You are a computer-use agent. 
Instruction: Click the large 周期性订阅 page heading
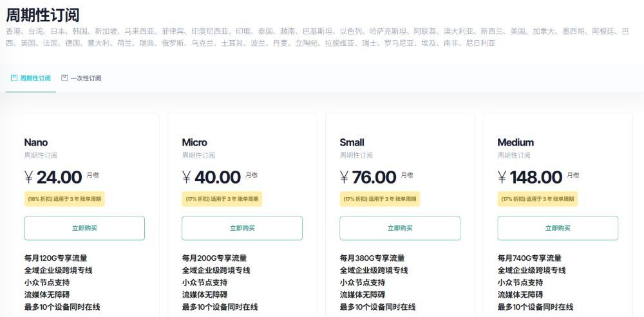(x=43, y=15)
